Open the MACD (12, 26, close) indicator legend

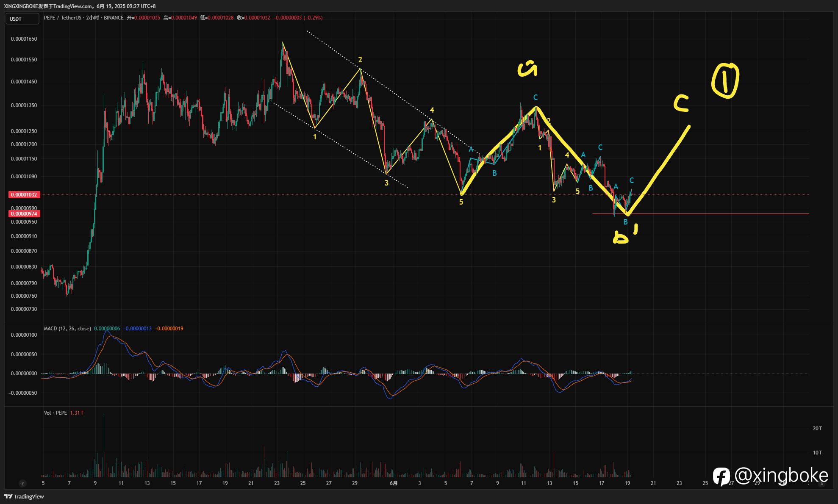coord(67,329)
